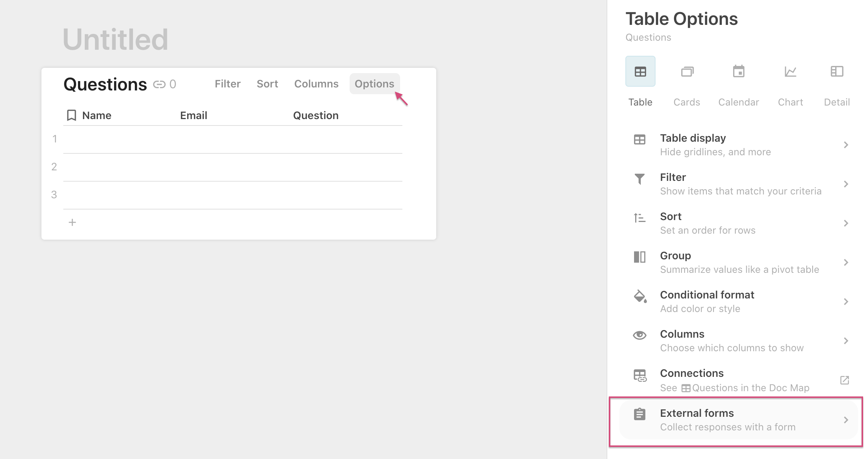
Task: Expand the Group option arrow
Action: (846, 263)
